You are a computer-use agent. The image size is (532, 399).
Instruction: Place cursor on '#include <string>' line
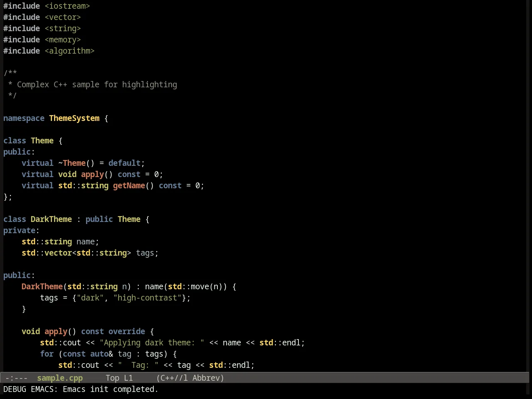(42, 28)
